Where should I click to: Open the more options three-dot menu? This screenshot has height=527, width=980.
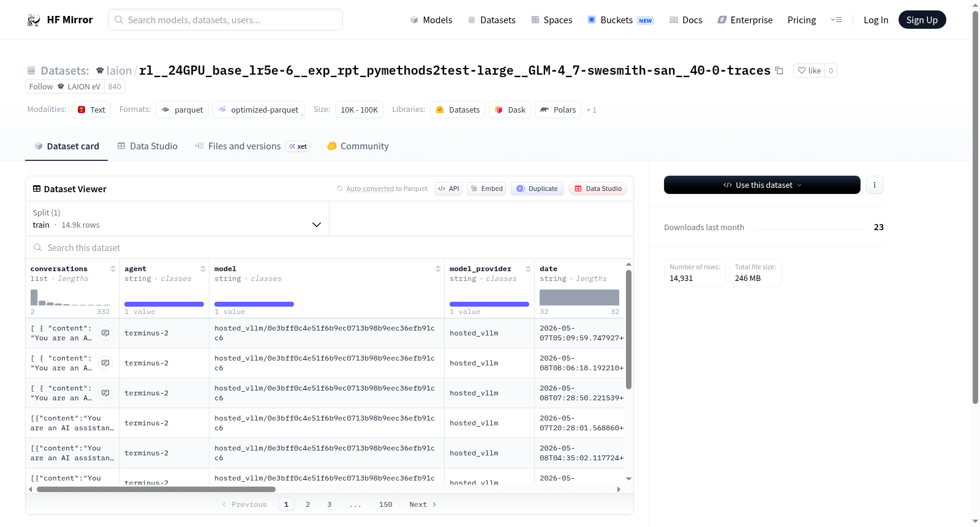[x=875, y=185]
